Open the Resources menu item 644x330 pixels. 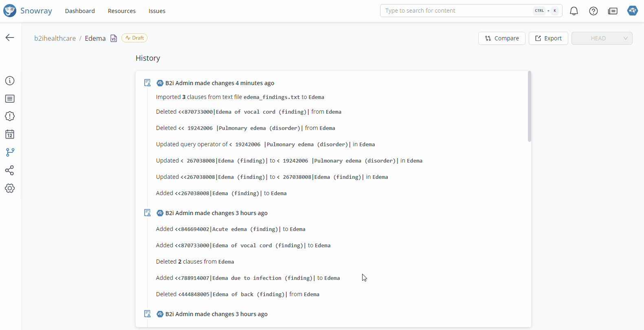coord(122,11)
